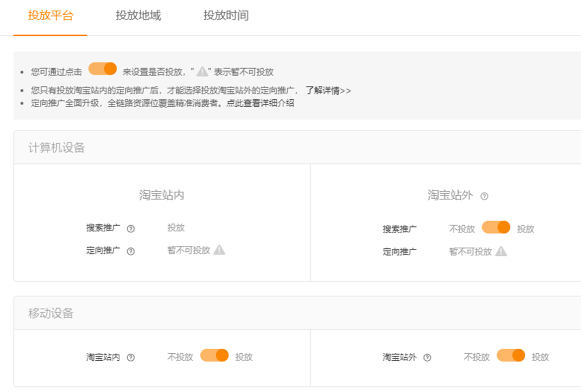Click the sample toggle in the notice box

pyautogui.click(x=102, y=69)
